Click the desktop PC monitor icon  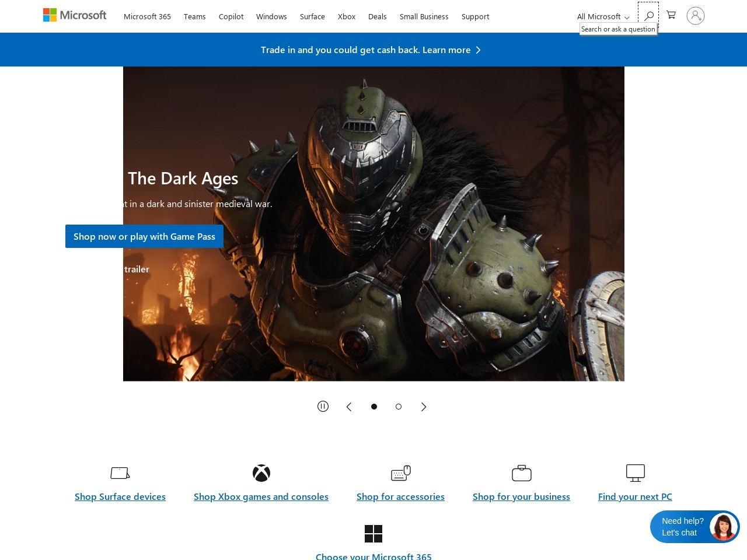click(x=636, y=473)
